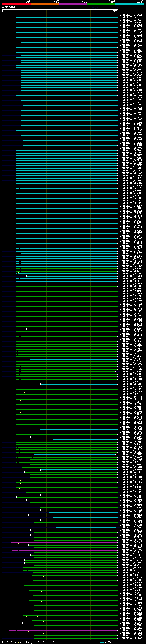Image resolution: width=146 pixels, height=644 pixels.
Task: Select hit label UniRef100_C8VTX5
Action: point(131,638)
